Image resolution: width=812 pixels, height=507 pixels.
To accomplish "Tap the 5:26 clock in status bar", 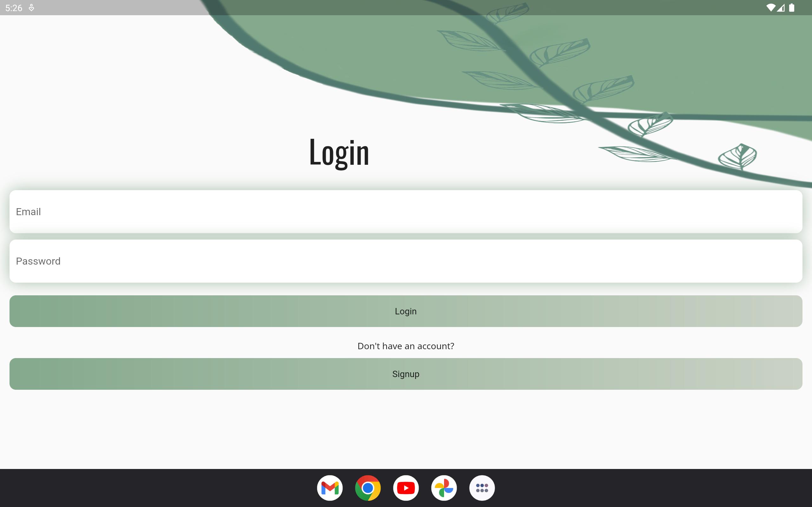I will pos(14,8).
